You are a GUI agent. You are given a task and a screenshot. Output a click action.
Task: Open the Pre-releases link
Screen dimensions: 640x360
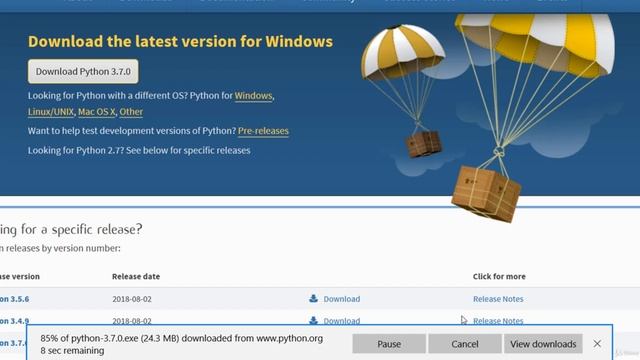coord(263,131)
